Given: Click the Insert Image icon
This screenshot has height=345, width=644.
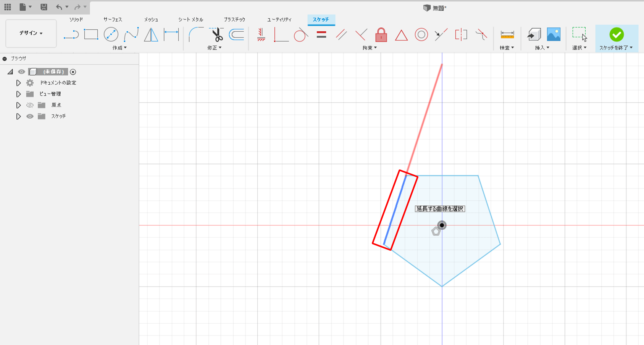Looking at the screenshot, I should [554, 35].
